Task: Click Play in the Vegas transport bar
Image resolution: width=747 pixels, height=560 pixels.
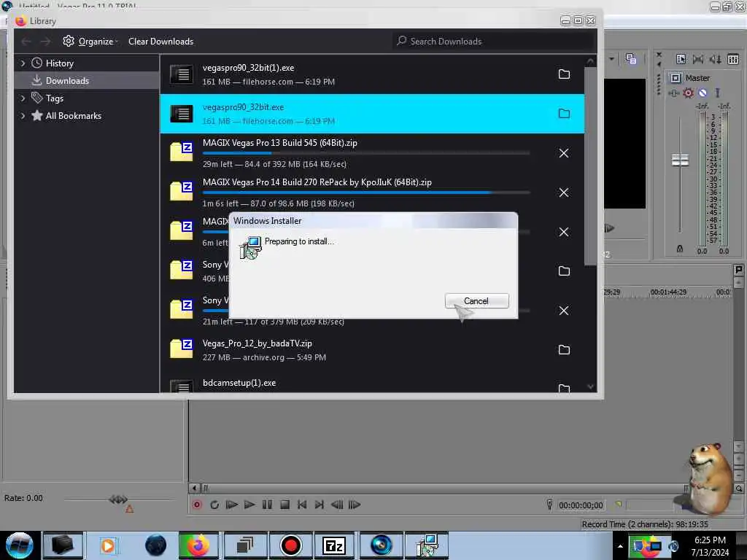Action: 249,505
